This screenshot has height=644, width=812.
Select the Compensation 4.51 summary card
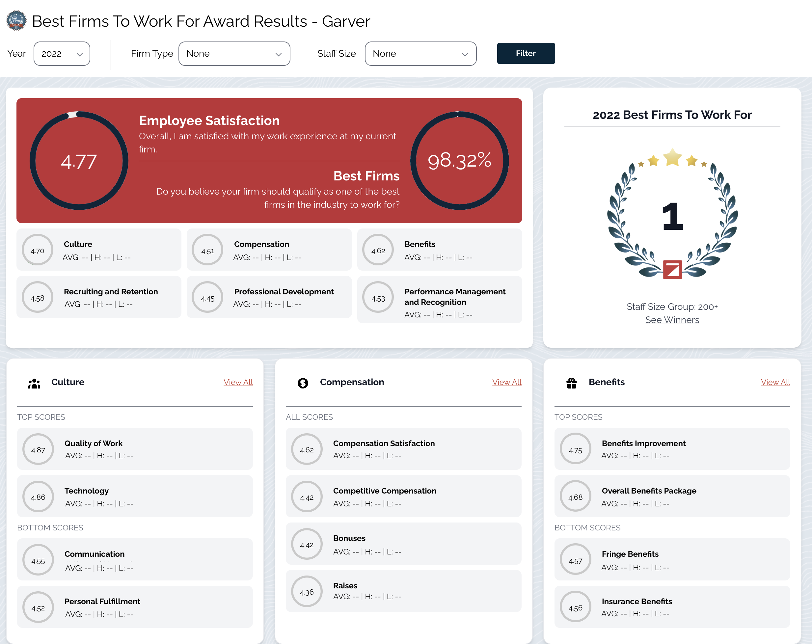pyautogui.click(x=269, y=250)
